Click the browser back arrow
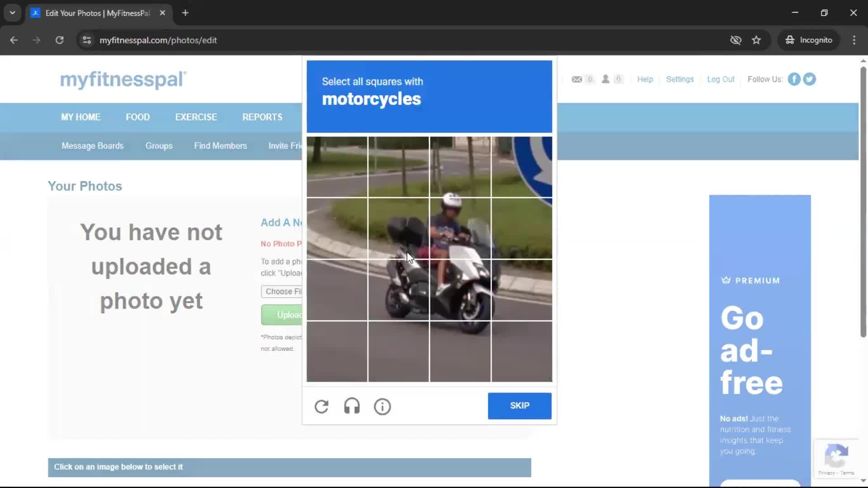The image size is (868, 488). pos(14,40)
